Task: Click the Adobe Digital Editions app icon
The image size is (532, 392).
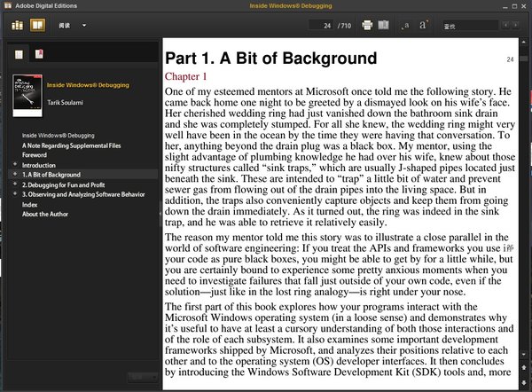Action: pos(7,5)
